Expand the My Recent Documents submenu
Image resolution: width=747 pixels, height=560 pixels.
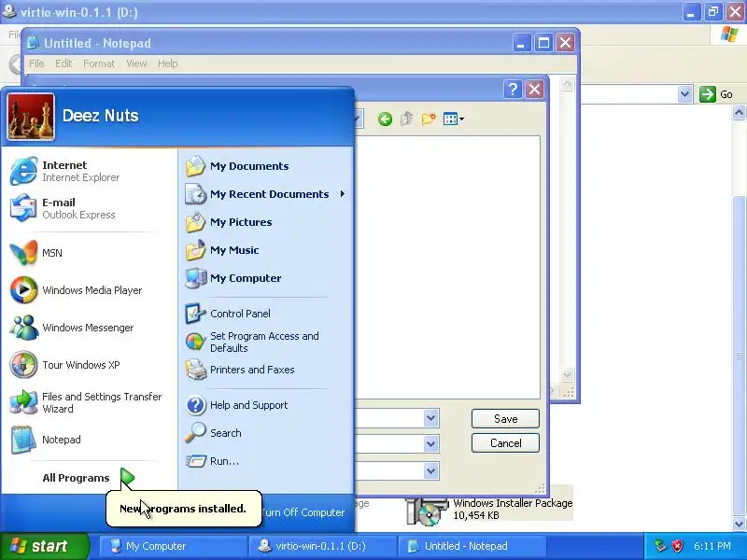point(343,194)
